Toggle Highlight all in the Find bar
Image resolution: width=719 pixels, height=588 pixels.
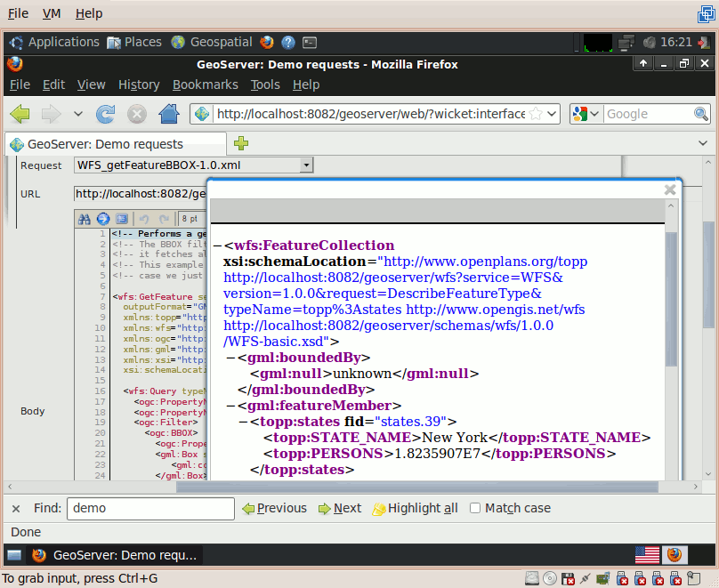pyautogui.click(x=415, y=508)
